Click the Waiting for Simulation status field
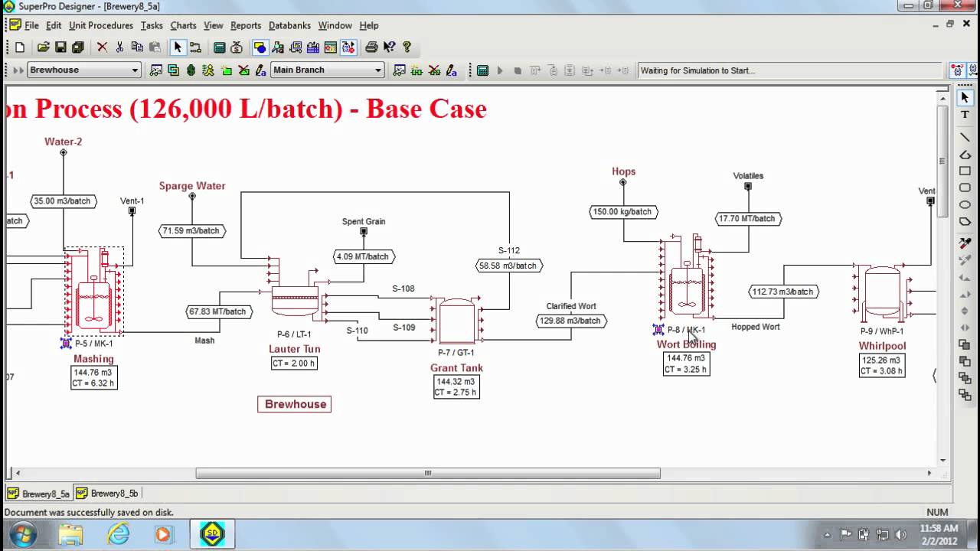Image resolution: width=980 pixels, height=551 pixels. 790,70
